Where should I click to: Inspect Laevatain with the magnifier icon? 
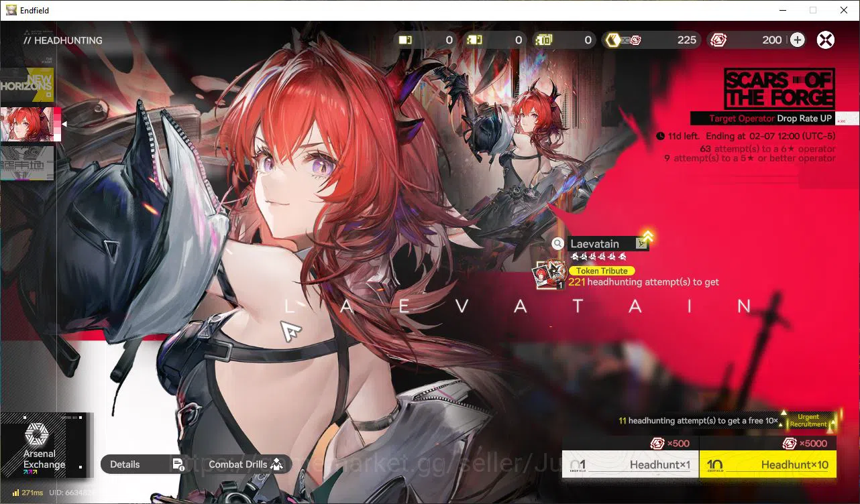558,244
